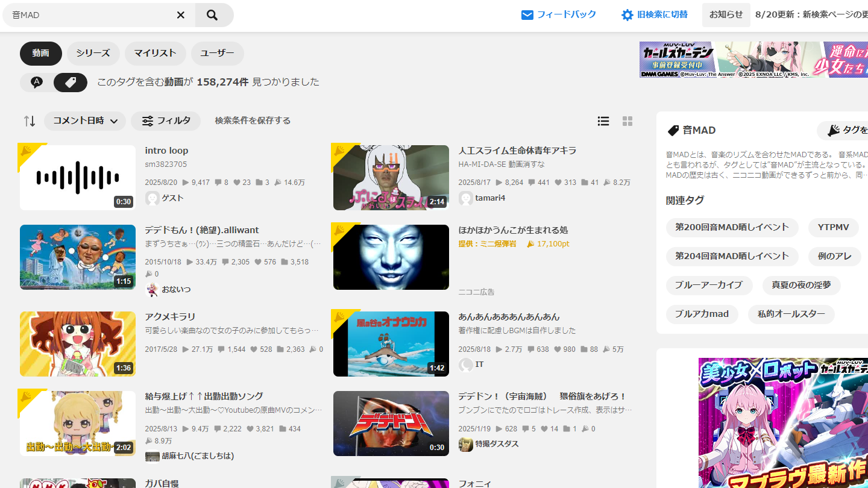Open アクメキラリ video thumbnail
The height and width of the screenshot is (488, 868).
78,344
